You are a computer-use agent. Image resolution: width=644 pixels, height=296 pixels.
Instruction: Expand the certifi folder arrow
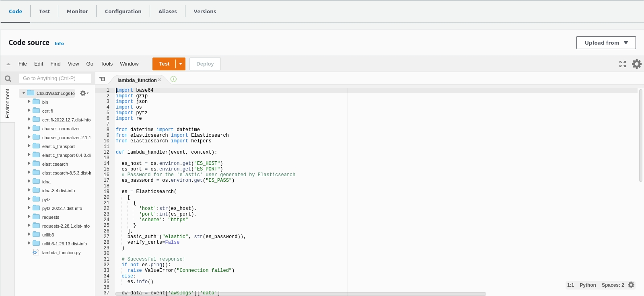tap(29, 111)
